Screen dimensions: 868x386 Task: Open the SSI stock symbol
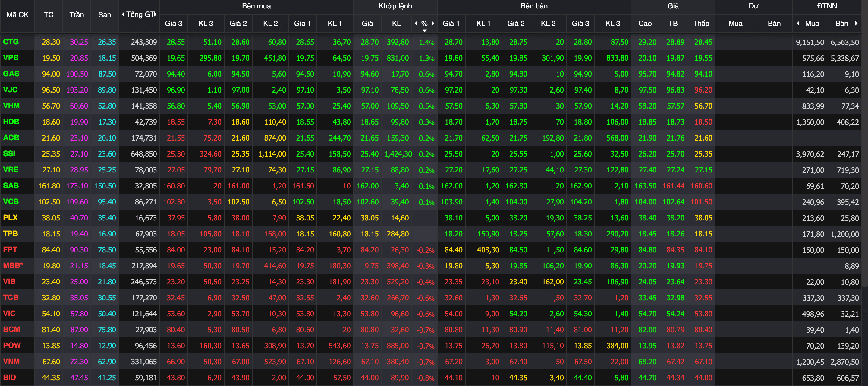[x=9, y=154]
